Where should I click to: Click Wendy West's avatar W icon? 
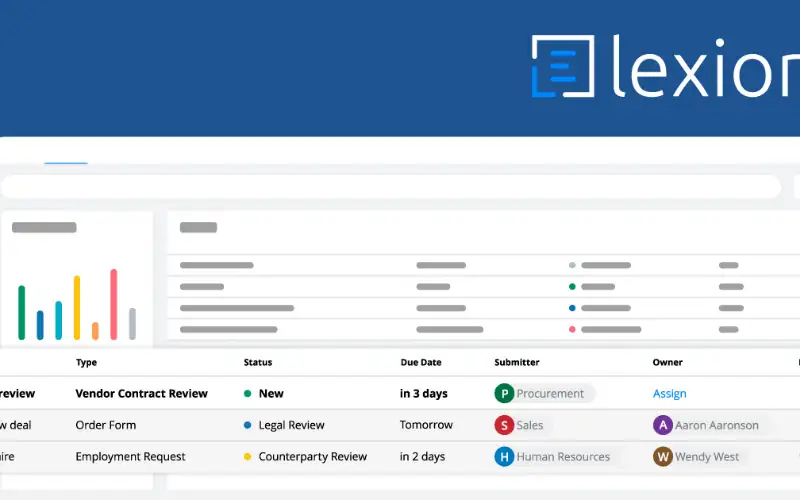coord(663,457)
